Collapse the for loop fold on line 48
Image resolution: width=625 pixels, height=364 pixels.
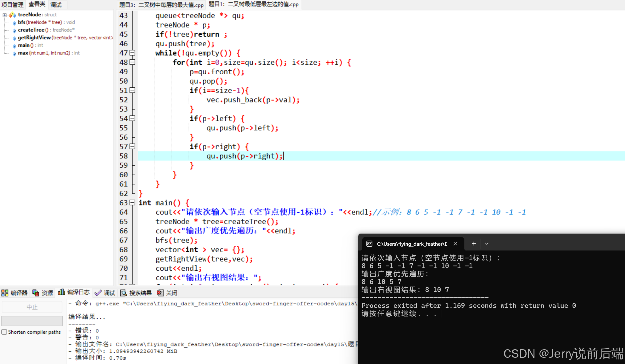132,62
